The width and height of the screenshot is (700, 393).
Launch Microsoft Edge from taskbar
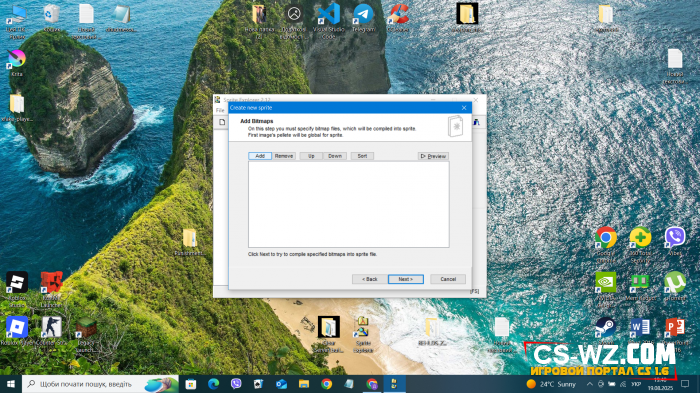tap(213, 384)
